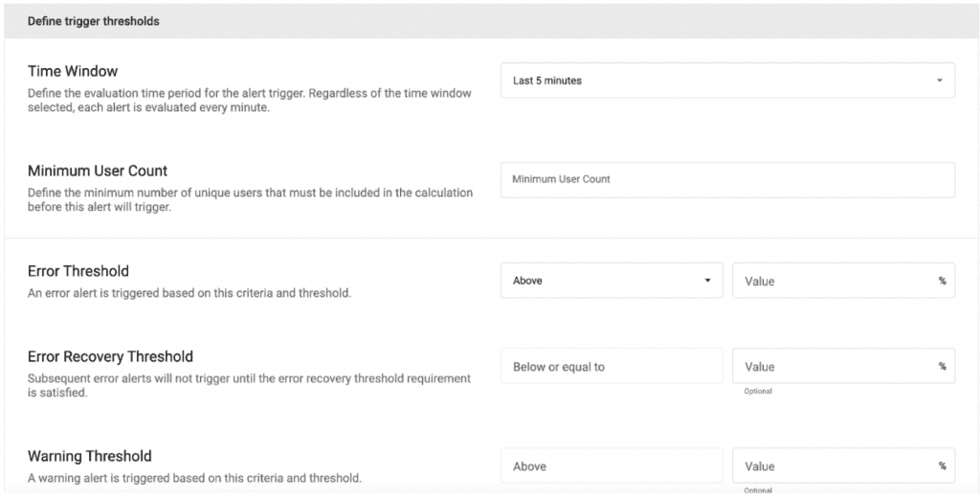
Task: Click the percent symbol in the Warning Threshold value field
Action: point(943,467)
